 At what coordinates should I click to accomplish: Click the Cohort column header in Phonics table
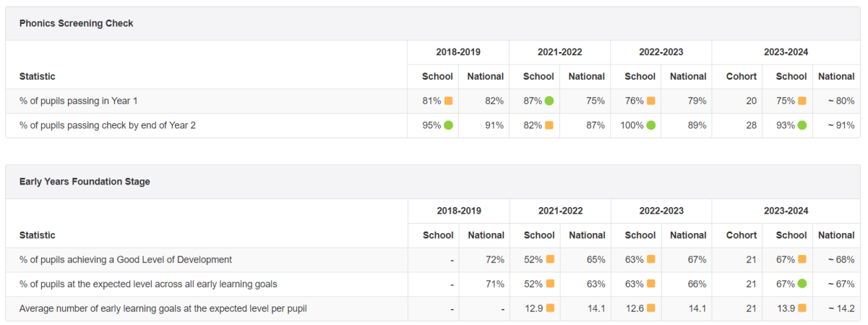(x=742, y=76)
